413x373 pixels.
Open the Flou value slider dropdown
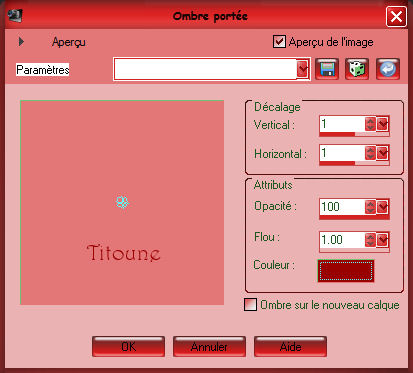click(x=383, y=239)
